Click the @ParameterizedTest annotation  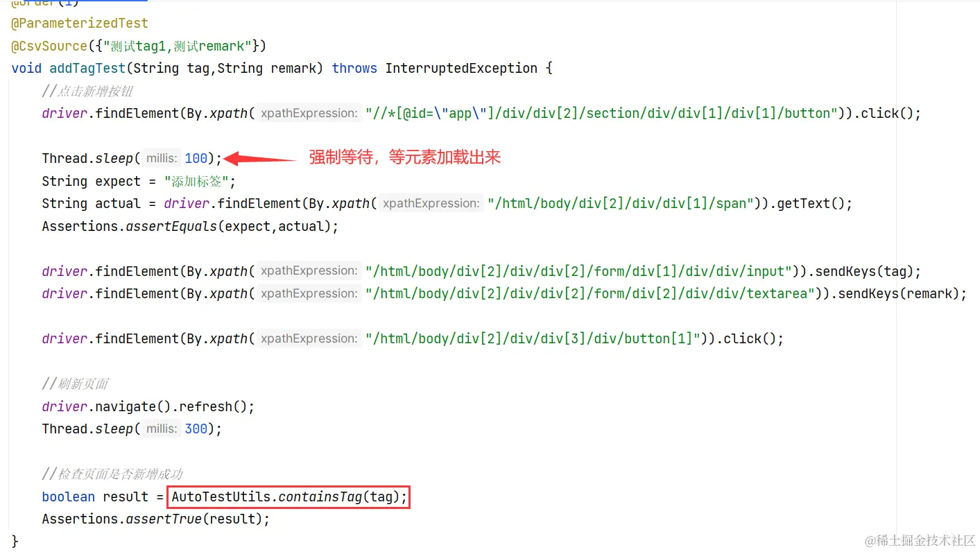click(x=80, y=23)
